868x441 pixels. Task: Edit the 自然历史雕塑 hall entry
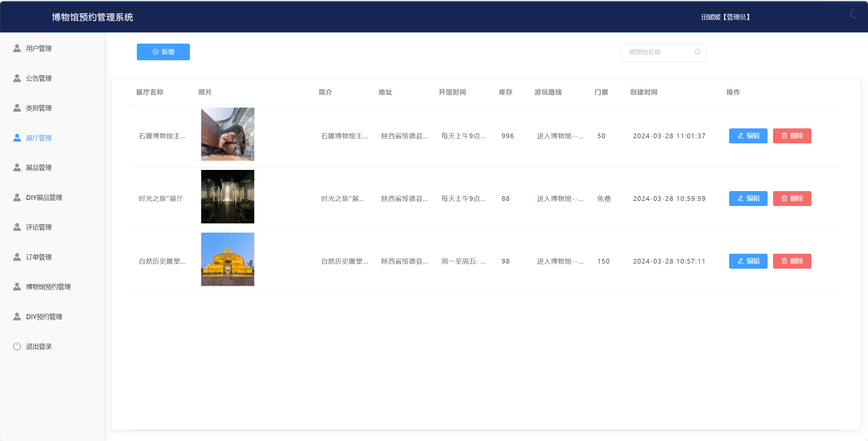(748, 261)
